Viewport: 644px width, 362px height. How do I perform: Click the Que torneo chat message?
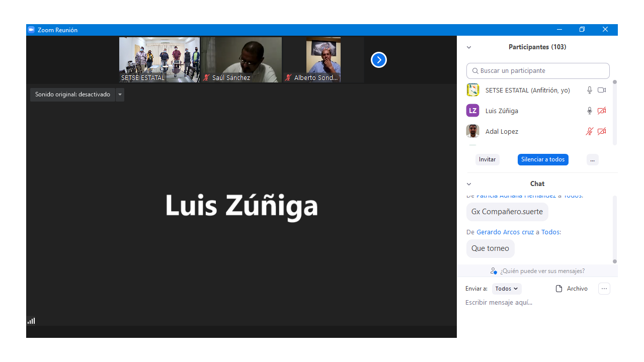(x=490, y=248)
